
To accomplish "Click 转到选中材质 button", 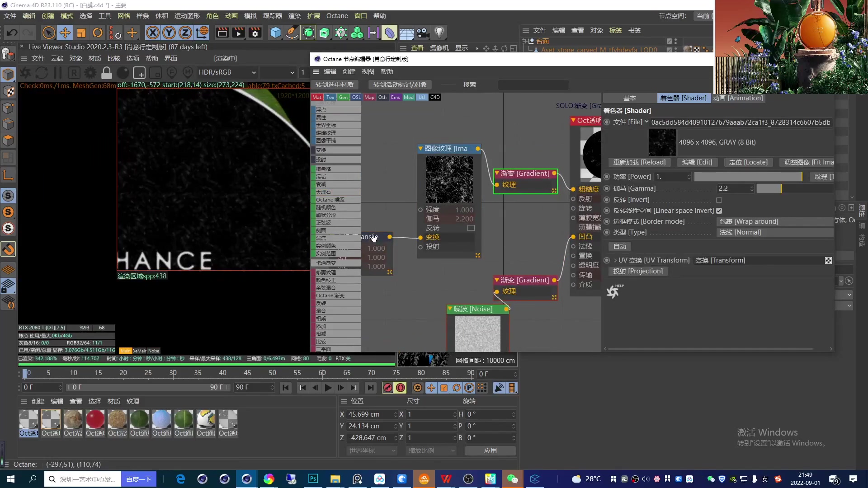I will [x=335, y=84].
